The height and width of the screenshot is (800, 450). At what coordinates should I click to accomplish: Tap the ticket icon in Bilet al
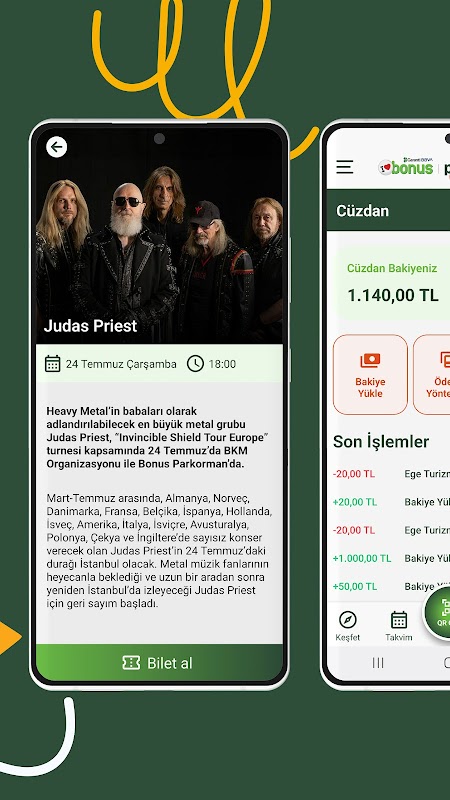(131, 663)
